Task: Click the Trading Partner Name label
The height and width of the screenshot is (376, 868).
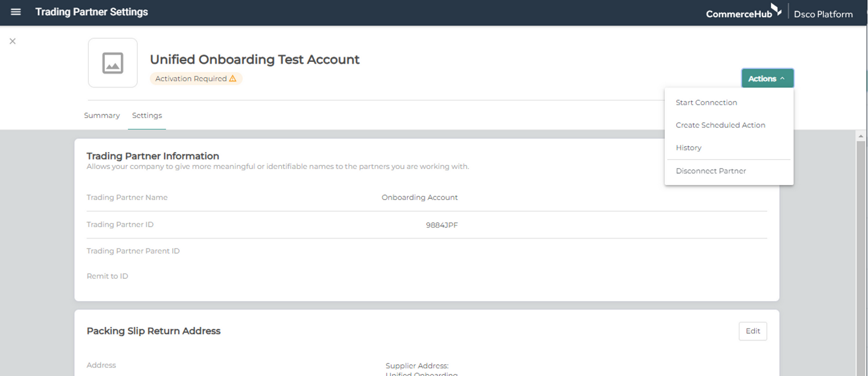Action: 127,197
